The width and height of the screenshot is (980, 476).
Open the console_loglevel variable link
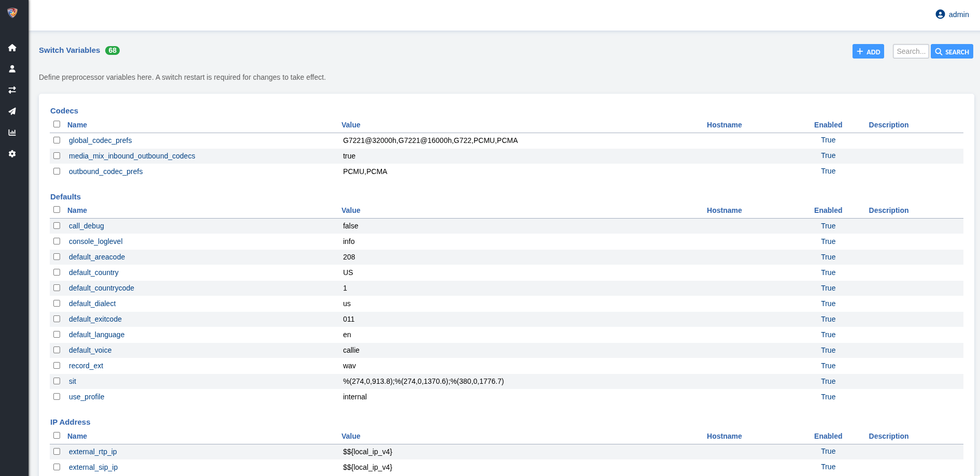click(x=96, y=241)
